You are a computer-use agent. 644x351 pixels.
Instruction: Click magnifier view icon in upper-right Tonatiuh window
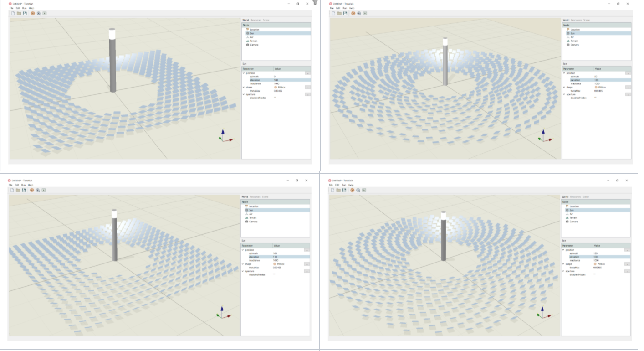click(x=359, y=13)
